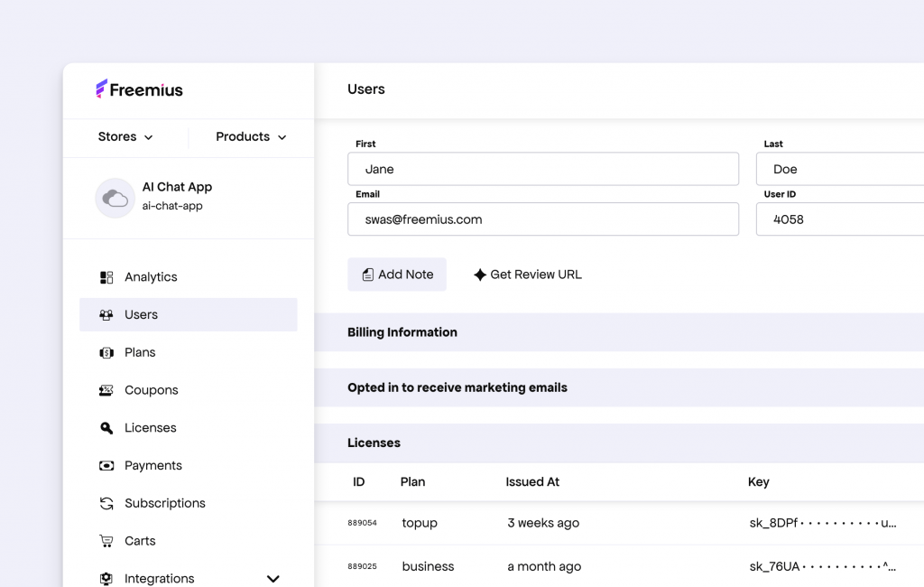Viewport: 924px width, 587px height.
Task: Open the Get Review URL link
Action: 527,274
